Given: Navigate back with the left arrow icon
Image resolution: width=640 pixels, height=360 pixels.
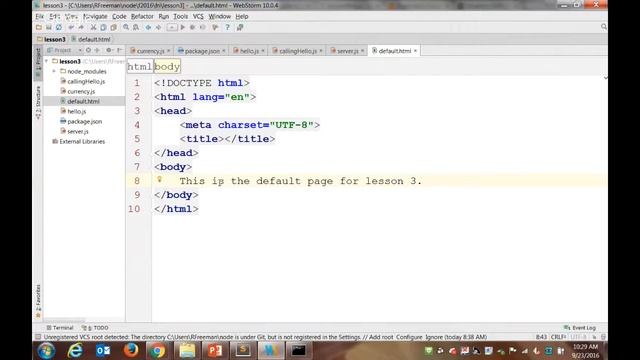Looking at the screenshot, I should 148,27.
